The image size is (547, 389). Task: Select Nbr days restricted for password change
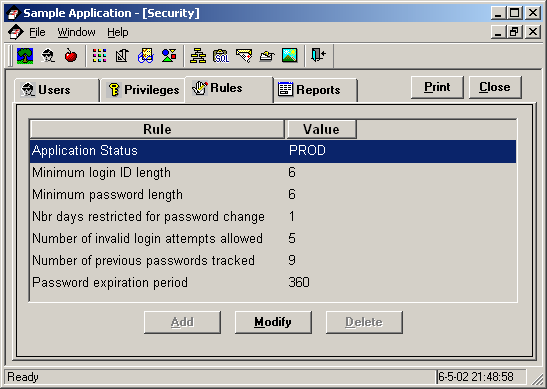pyautogui.click(x=273, y=217)
